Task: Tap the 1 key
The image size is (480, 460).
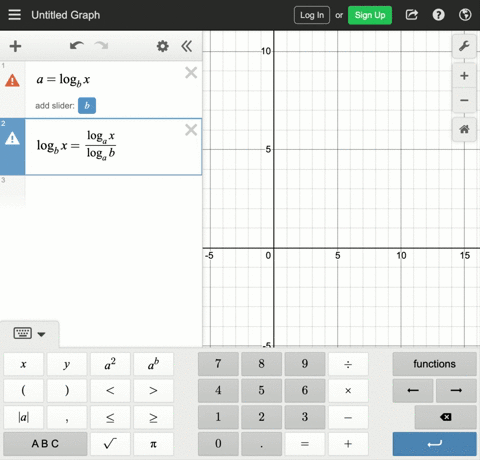Action: 218,417
